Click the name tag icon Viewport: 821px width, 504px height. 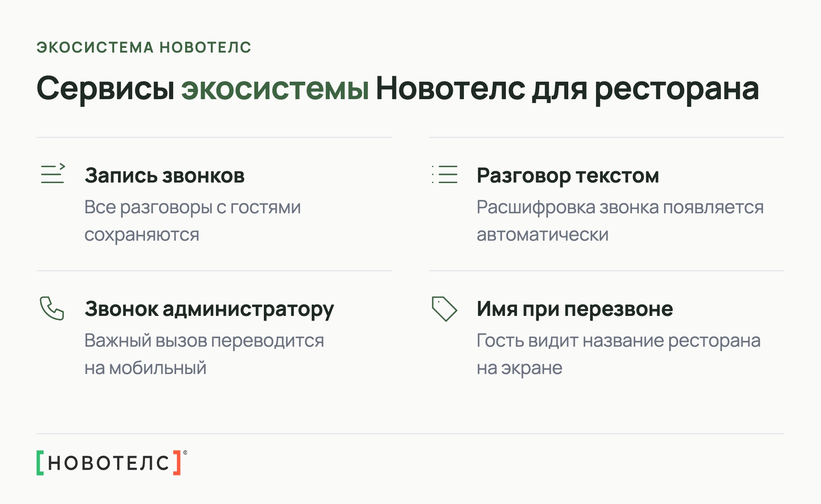click(x=444, y=309)
